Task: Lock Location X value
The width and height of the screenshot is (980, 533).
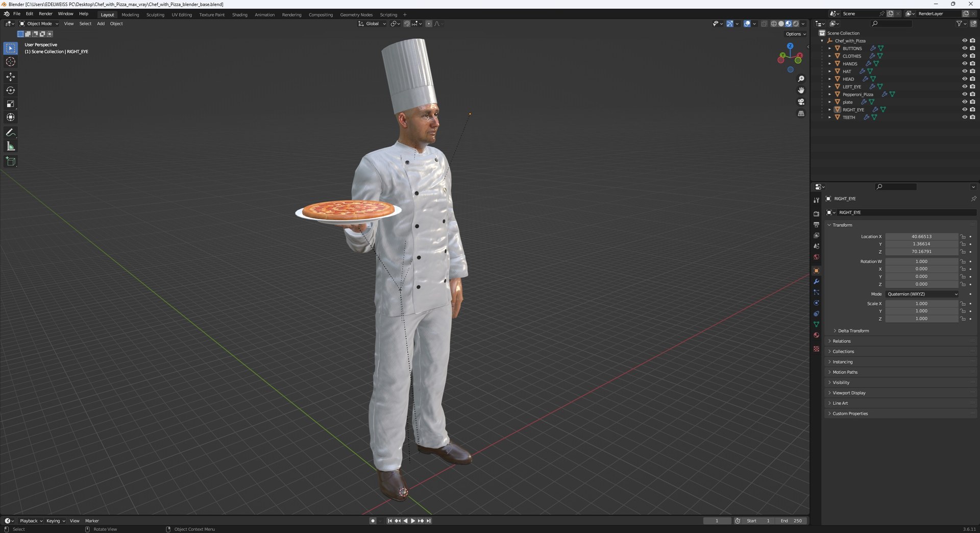Action: pos(963,236)
